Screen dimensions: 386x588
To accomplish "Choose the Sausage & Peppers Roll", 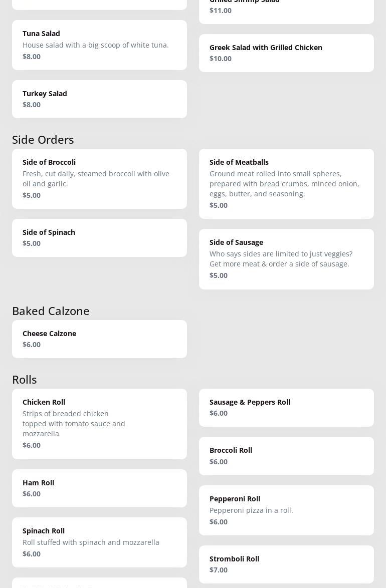I will point(286,407).
